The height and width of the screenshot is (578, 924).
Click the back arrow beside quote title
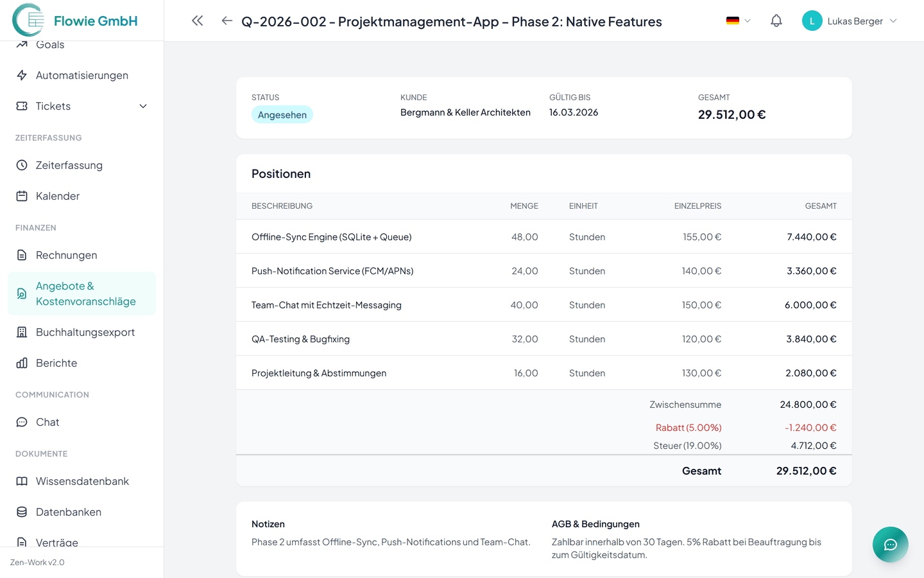(227, 21)
